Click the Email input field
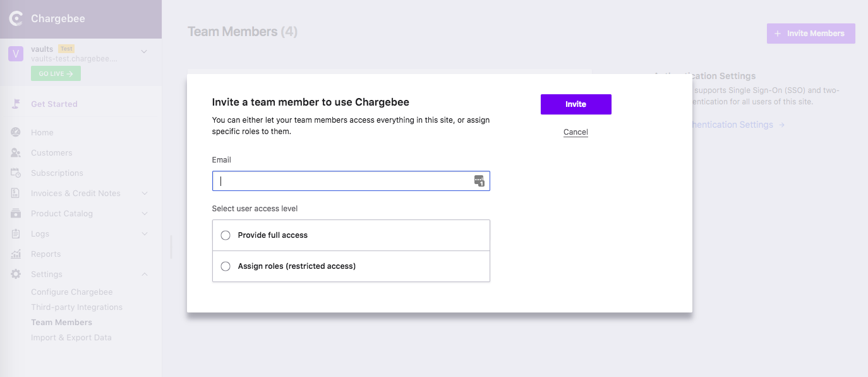This screenshot has width=868, height=377. [x=341, y=181]
